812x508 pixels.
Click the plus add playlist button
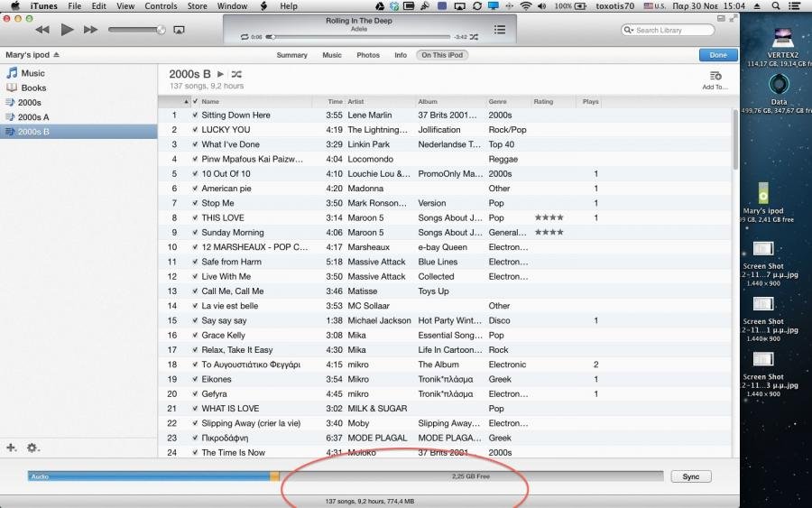(11, 448)
